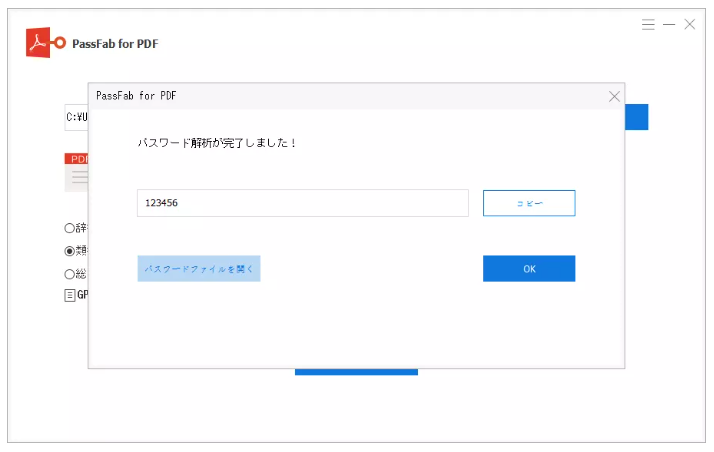This screenshot has width=714, height=452.
Task: Click the PassFab key logo icon
Action: point(47,43)
